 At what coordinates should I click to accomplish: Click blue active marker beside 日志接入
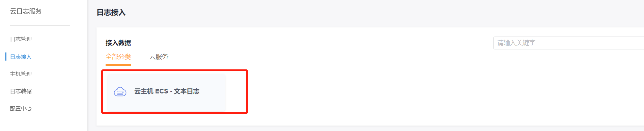point(6,57)
